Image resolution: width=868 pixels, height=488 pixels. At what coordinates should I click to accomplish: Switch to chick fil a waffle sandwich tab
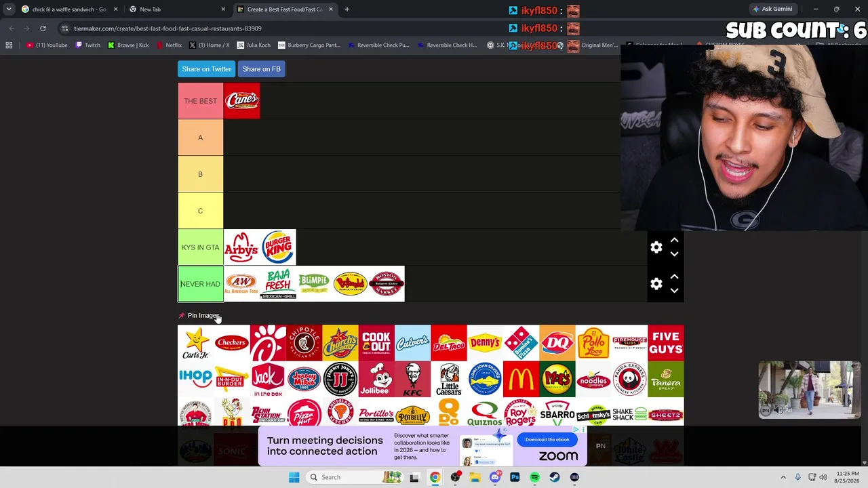[69, 9]
